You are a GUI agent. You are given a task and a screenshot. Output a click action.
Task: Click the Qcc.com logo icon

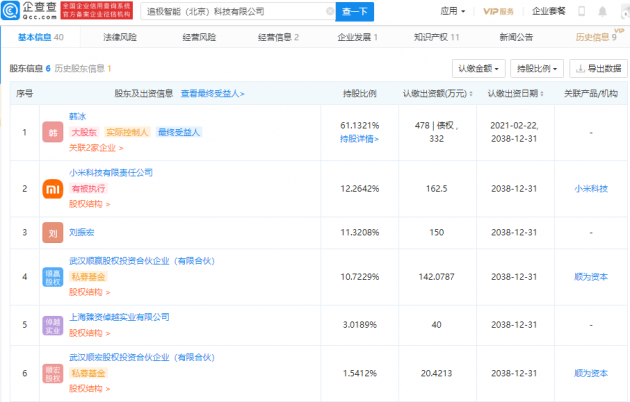[10, 10]
